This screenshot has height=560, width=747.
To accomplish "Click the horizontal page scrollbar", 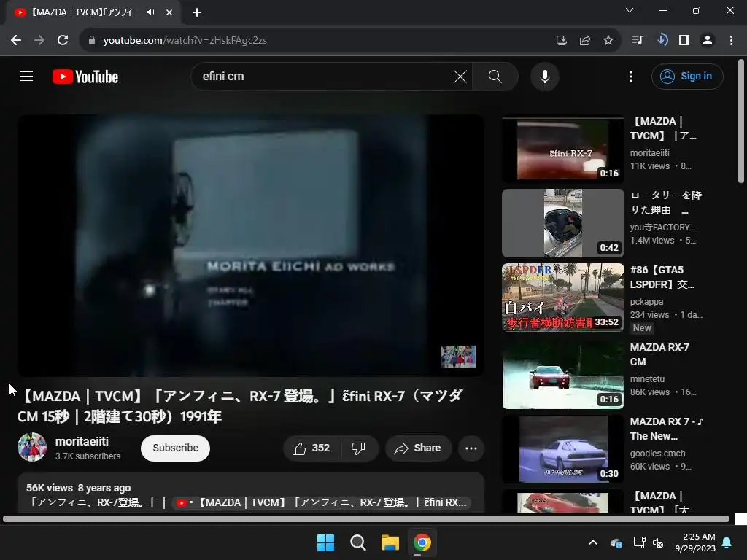I will click(x=366, y=519).
